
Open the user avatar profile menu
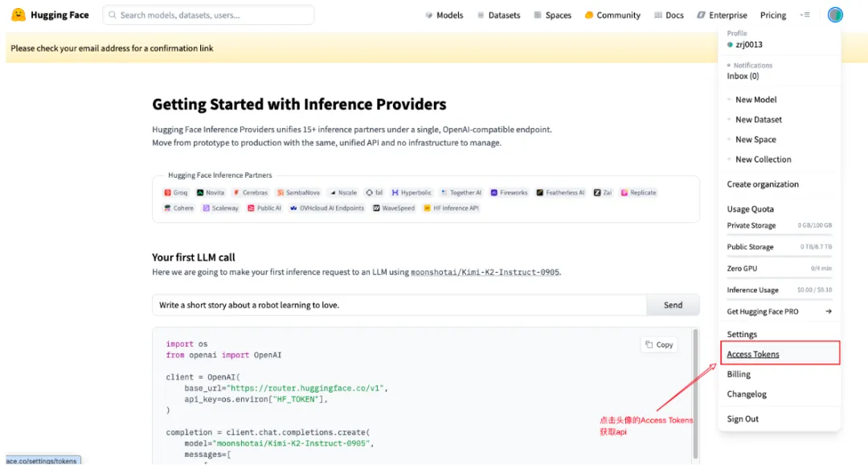835,14
